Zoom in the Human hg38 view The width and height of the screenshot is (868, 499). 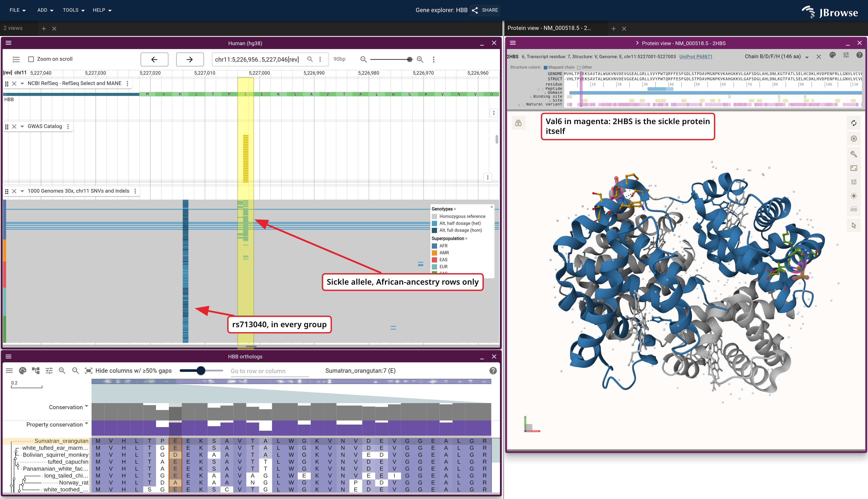(x=420, y=59)
